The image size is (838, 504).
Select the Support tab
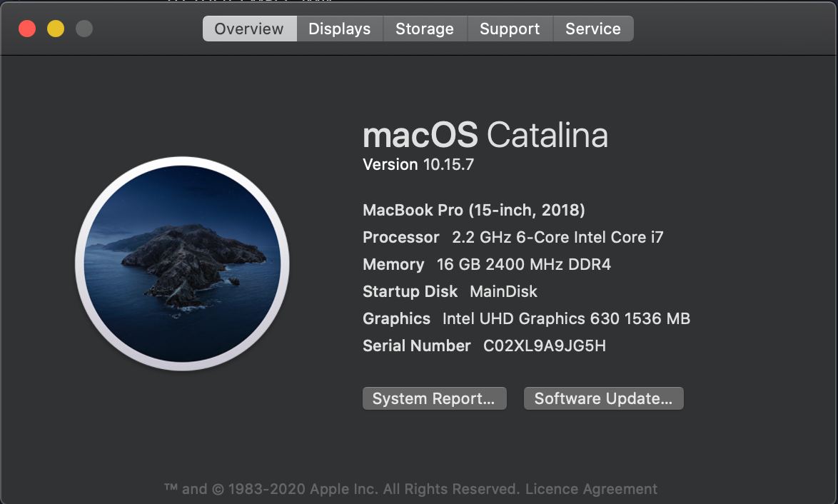510,29
